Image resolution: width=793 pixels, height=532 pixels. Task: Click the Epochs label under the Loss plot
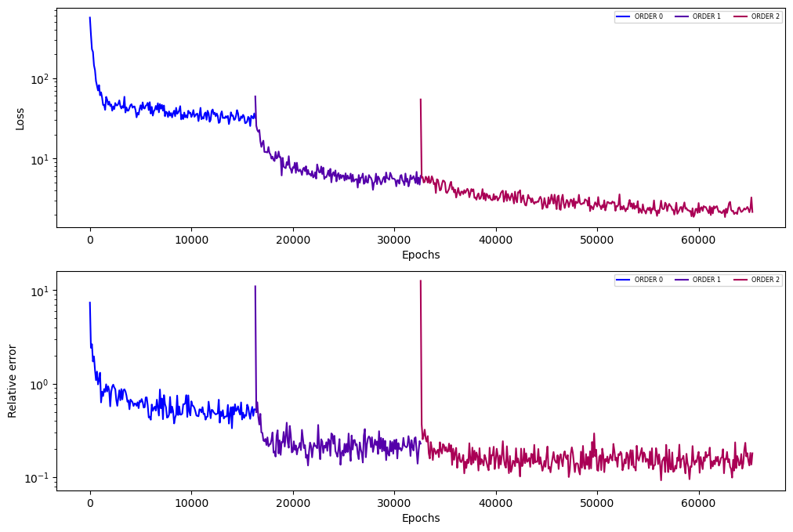pyautogui.click(x=421, y=255)
